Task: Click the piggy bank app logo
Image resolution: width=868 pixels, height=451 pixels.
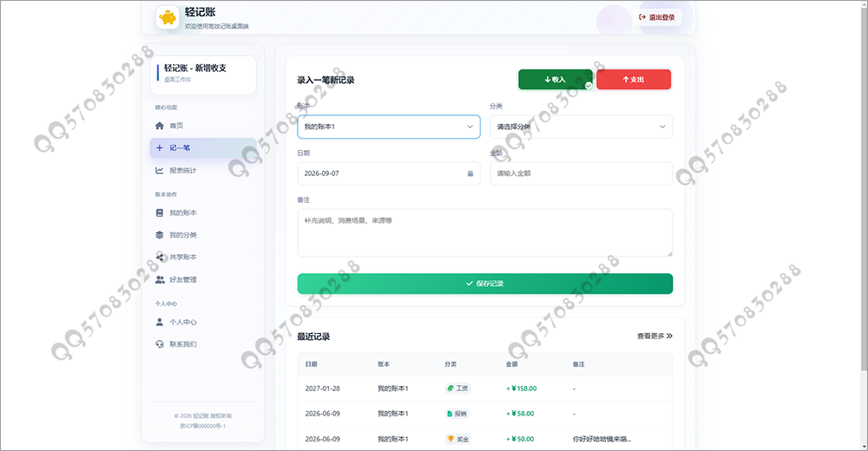Action: [x=168, y=17]
